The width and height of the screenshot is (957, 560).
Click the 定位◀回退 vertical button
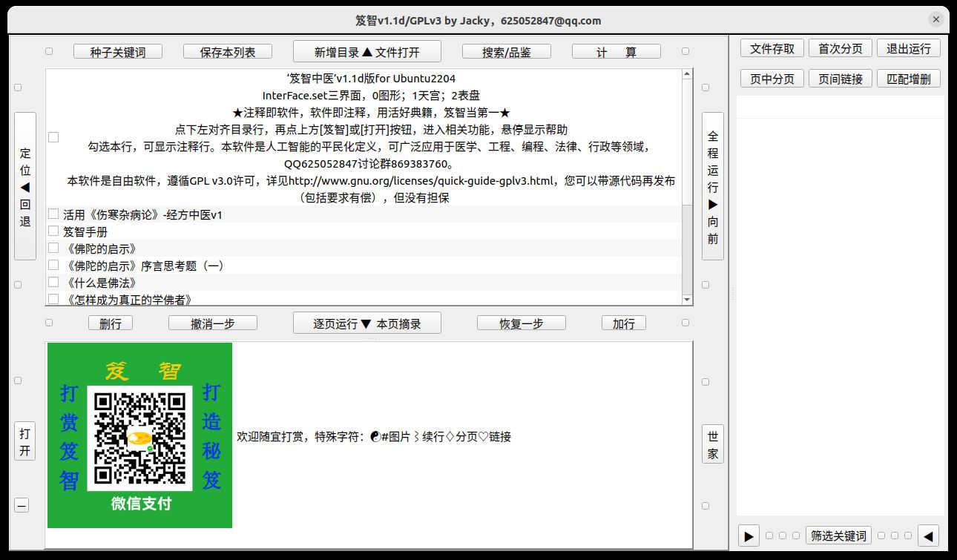25,186
